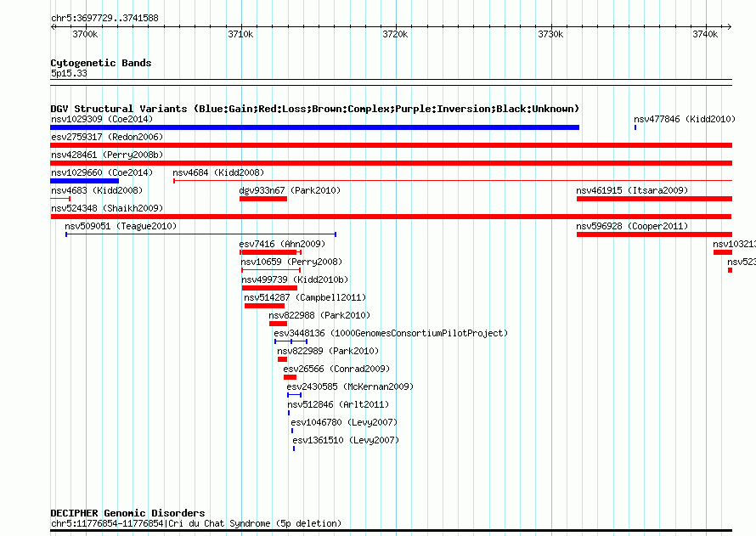Screen dimensions: 756x536
Task: Click the 3710k ruler tick label
Action: 240,34
